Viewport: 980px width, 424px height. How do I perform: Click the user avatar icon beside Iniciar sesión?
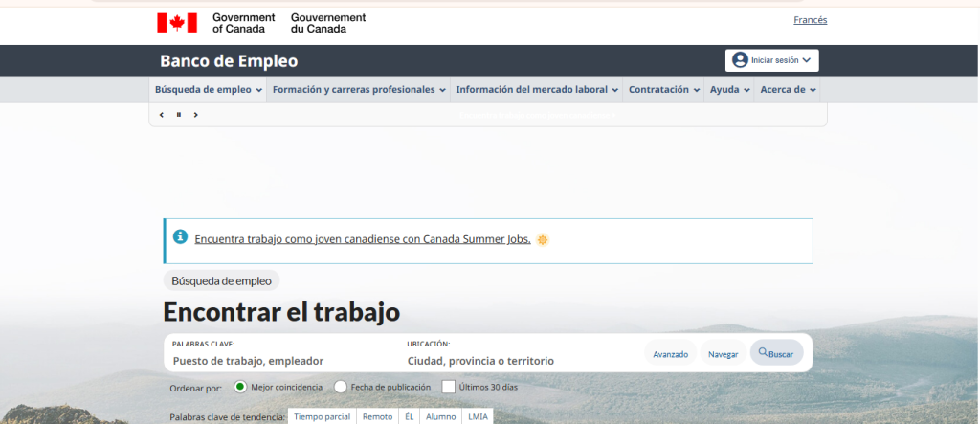(740, 60)
